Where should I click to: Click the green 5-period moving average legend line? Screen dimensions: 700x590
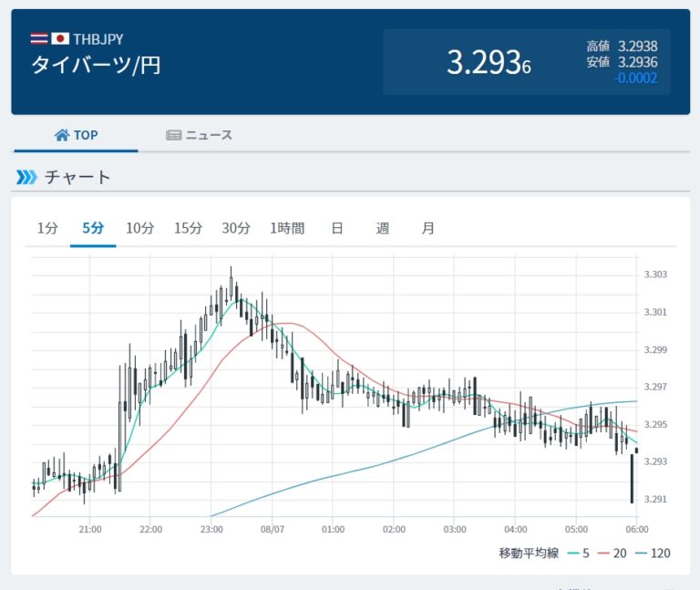tap(571, 553)
